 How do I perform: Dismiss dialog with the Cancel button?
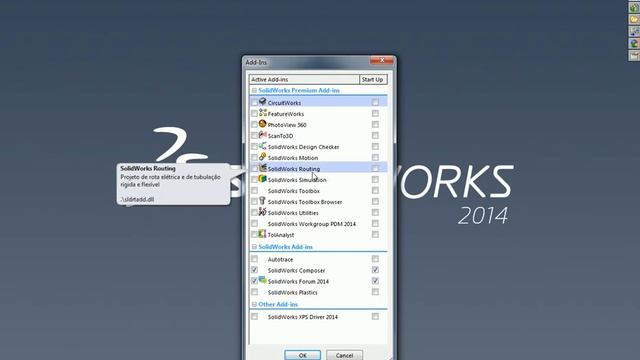coord(344,355)
